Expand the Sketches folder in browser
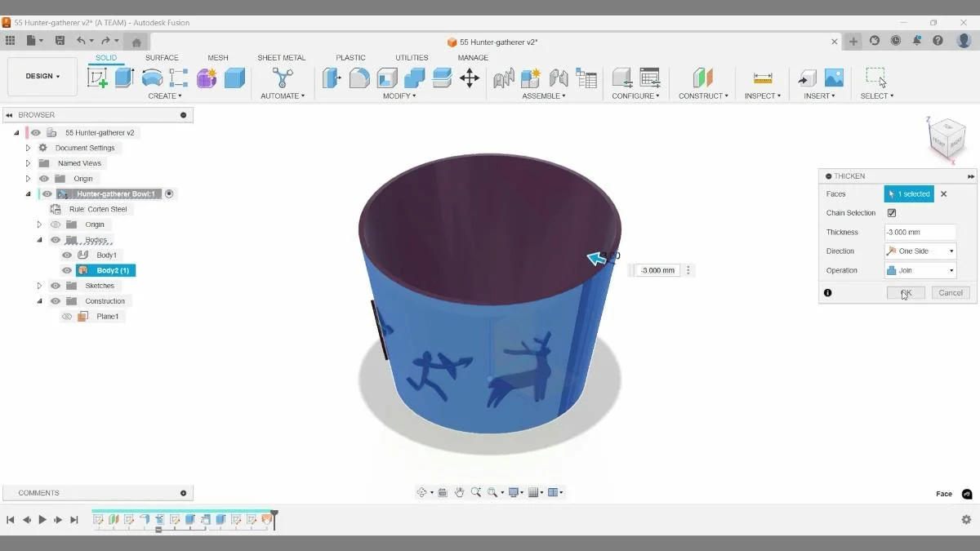The width and height of the screenshot is (980, 551). (39, 285)
